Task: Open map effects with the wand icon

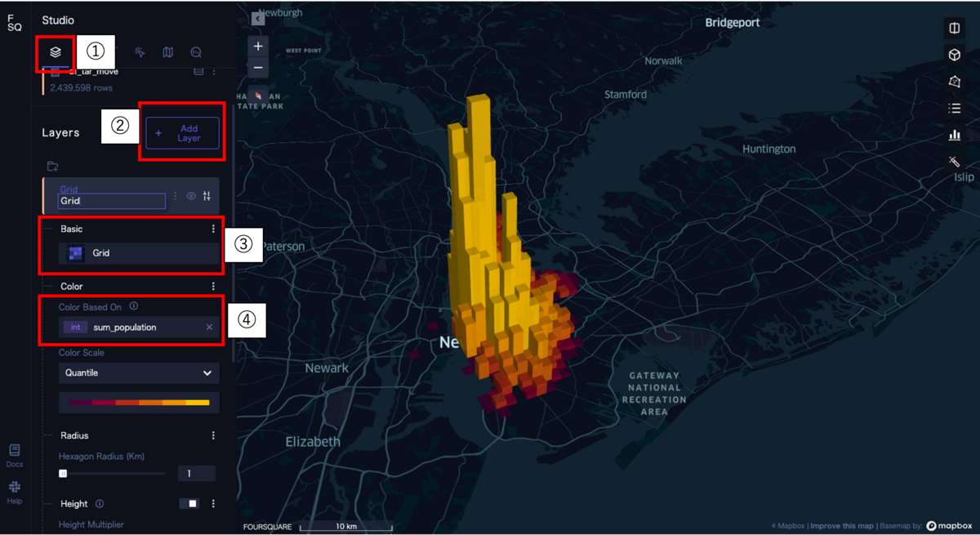Action: click(x=954, y=162)
